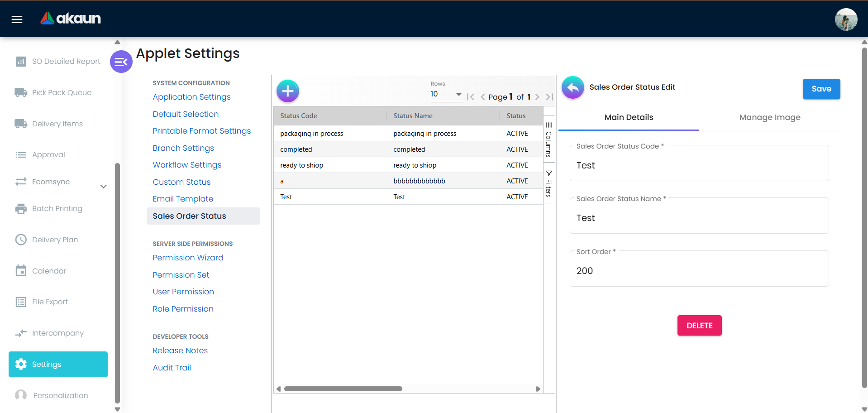Open the user profile avatar
This screenshot has width=868, height=413.
coord(845,19)
